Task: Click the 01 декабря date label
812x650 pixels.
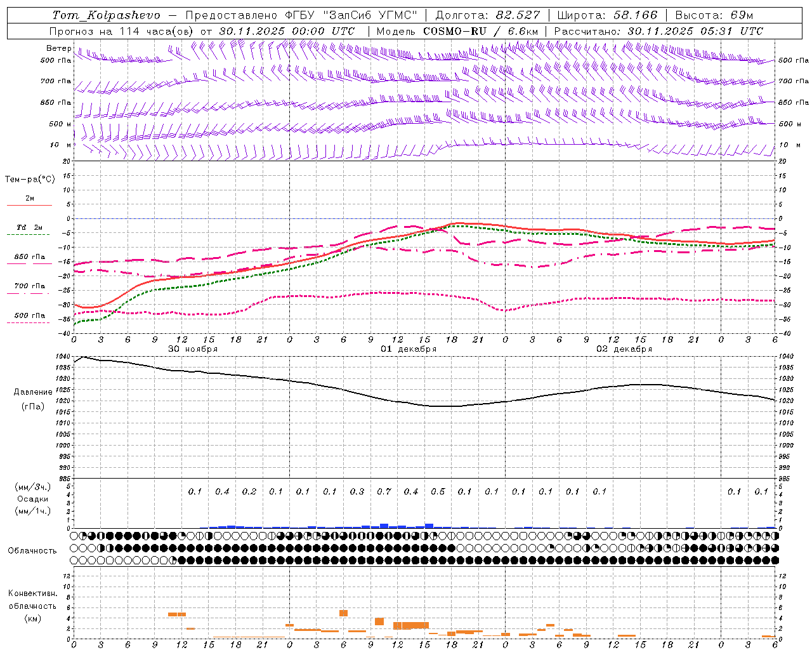Action: (x=409, y=349)
